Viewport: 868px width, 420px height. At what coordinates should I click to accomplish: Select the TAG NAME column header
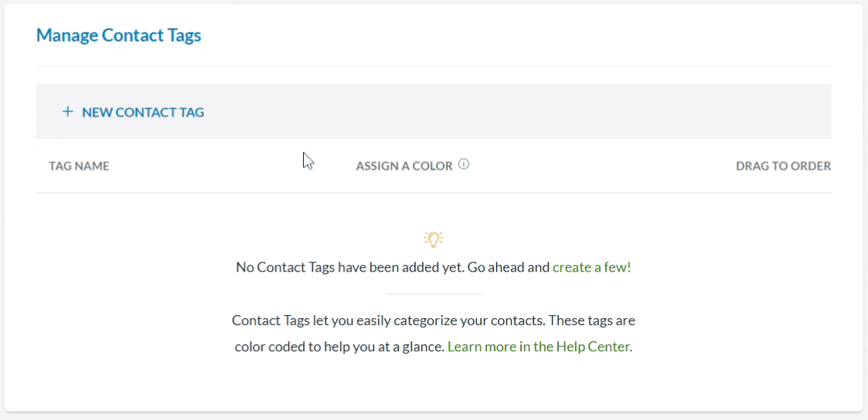point(79,166)
